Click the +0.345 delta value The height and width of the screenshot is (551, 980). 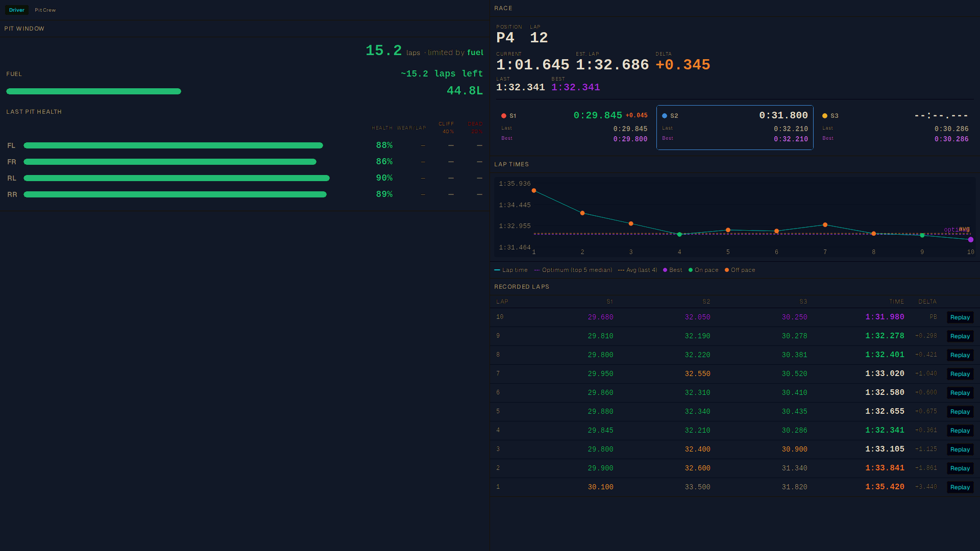click(x=683, y=65)
